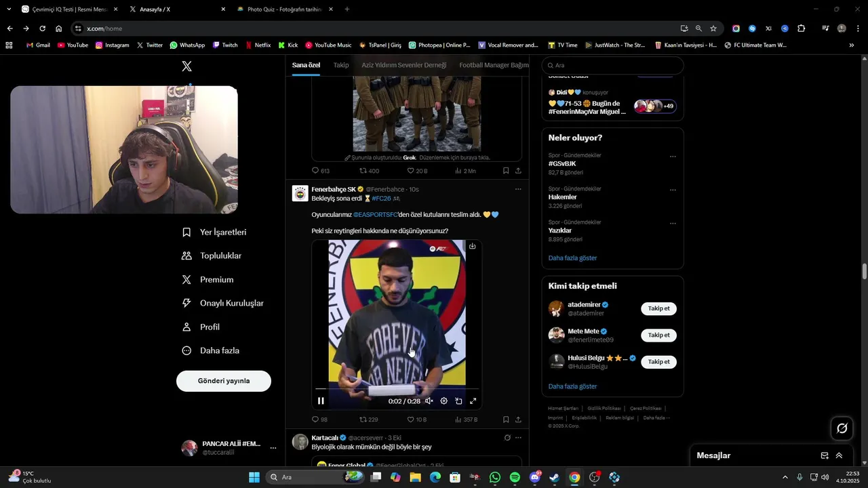Click the X logo in sidebar
The width and height of the screenshot is (868, 488).
pyautogui.click(x=186, y=66)
